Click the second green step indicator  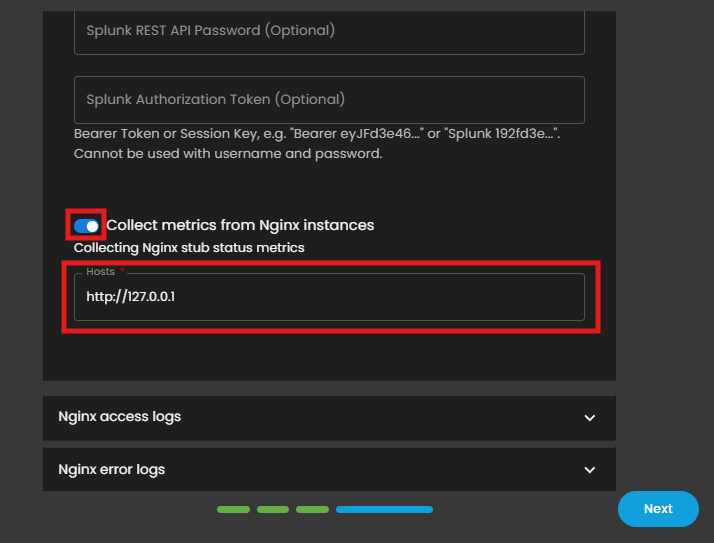coord(273,510)
